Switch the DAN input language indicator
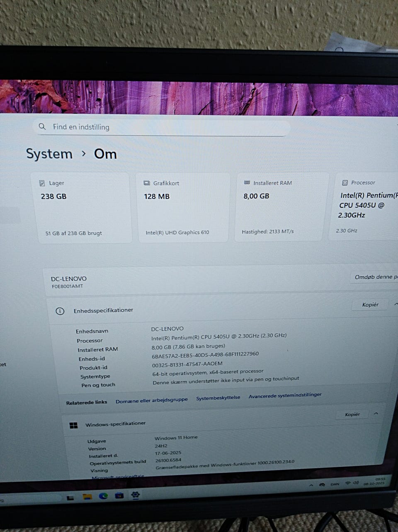Screen dimensions: 398x532 tap(335, 484)
